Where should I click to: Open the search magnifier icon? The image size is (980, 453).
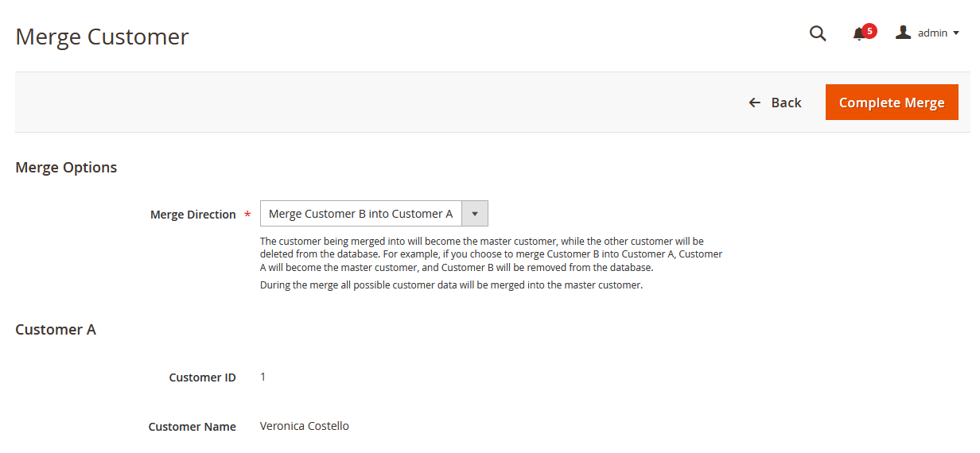tap(818, 33)
